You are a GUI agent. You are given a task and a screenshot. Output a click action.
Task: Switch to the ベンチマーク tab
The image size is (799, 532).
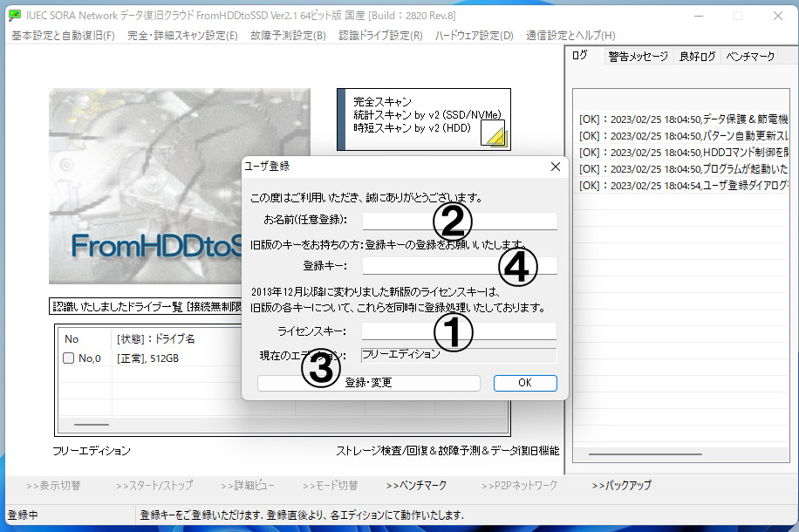pos(750,57)
